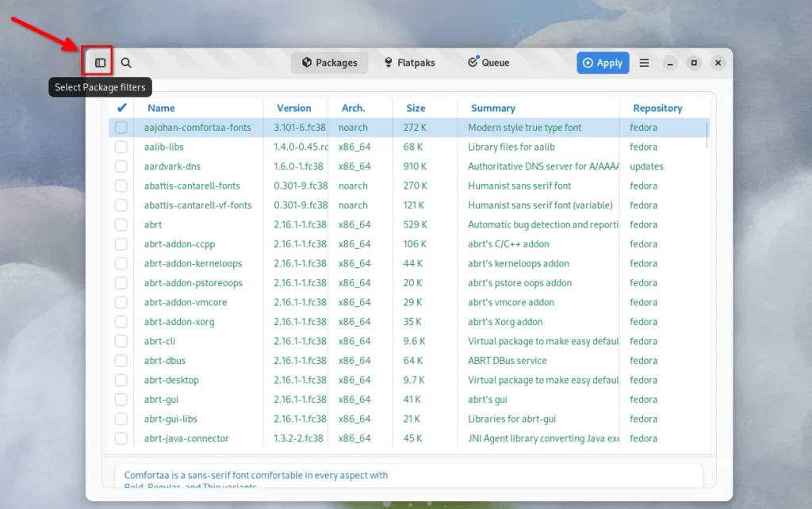
Task: Select the abrt-addon-vmcore package name
Action: coord(186,302)
